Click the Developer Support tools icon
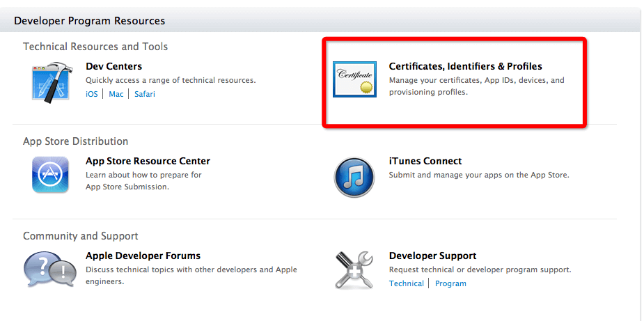 354,269
